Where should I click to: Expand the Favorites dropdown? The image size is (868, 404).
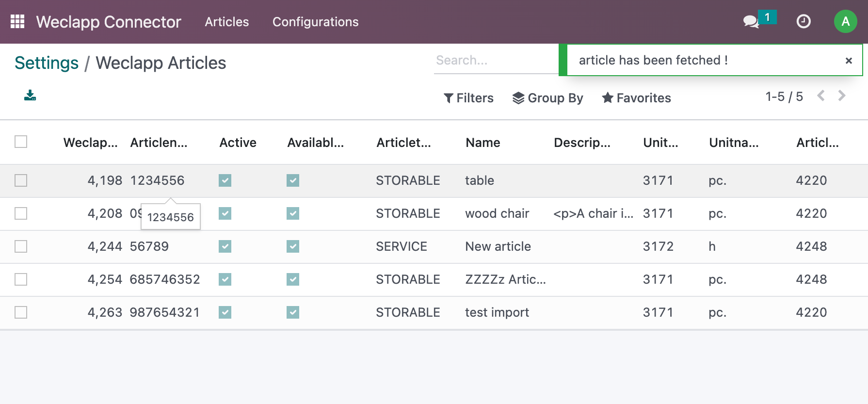point(636,98)
